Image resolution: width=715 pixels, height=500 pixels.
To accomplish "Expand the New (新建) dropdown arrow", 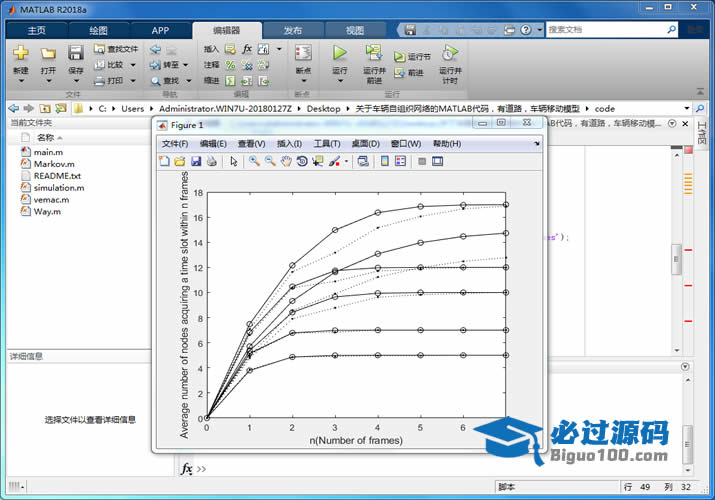I will point(21,81).
